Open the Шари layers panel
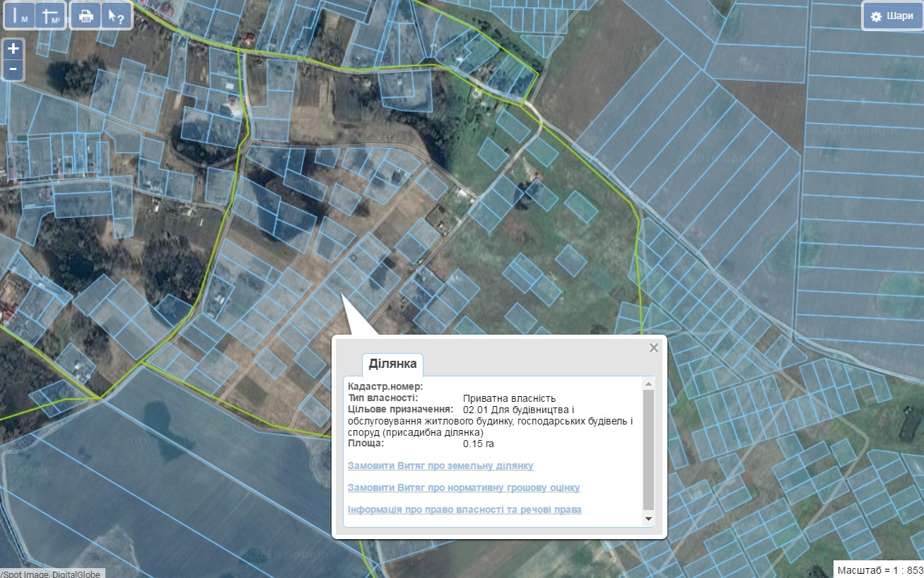 click(891, 16)
